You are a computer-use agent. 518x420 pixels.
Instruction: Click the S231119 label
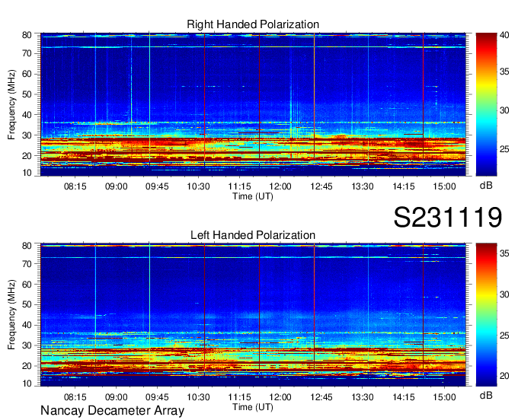448,218
